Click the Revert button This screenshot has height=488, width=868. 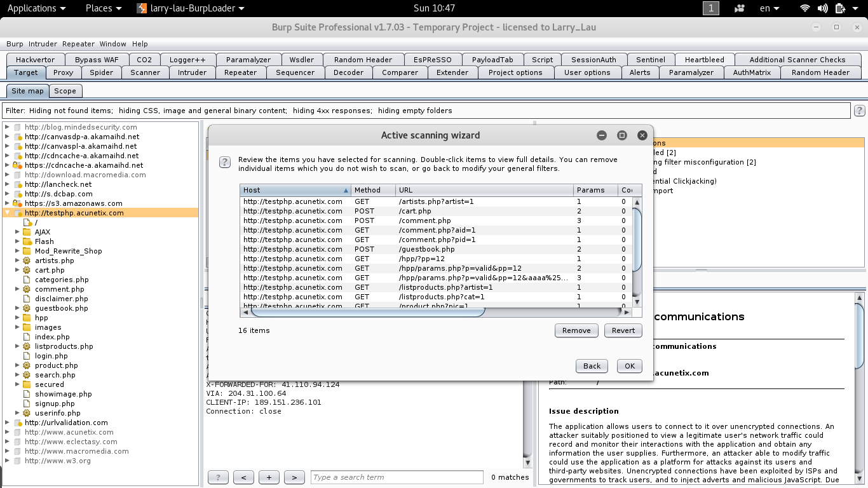623,330
